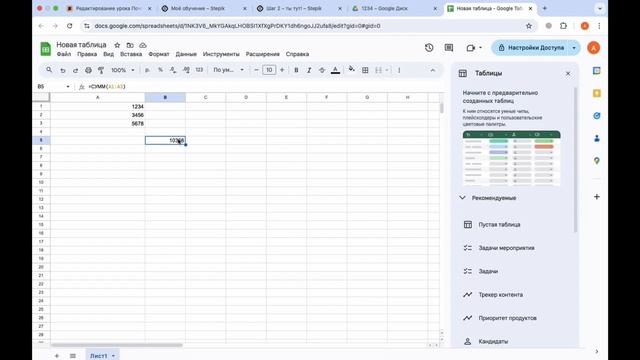Screen dimensions: 640x360
Task: Open the Справка menu
Action: tap(297, 54)
